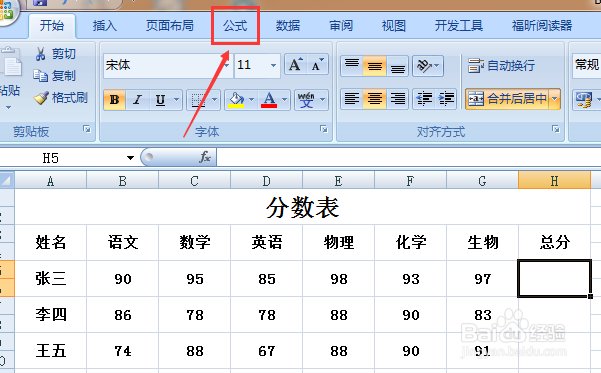Open number format box (常规)
The width and height of the screenshot is (601, 373).
[586, 66]
